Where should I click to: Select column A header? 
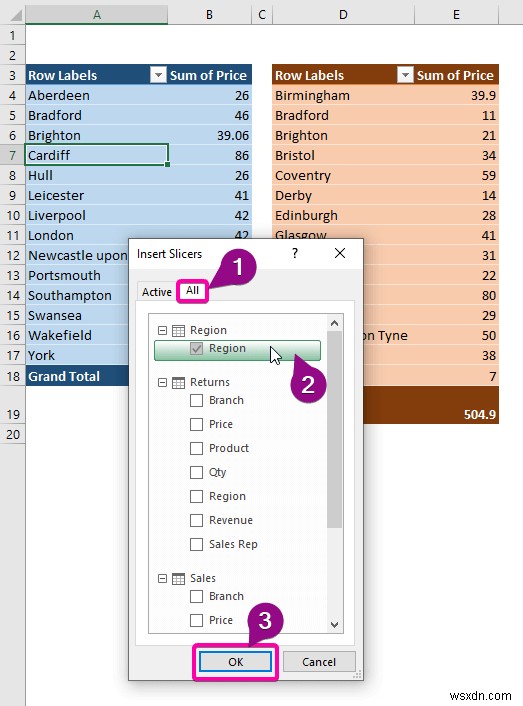(x=97, y=14)
